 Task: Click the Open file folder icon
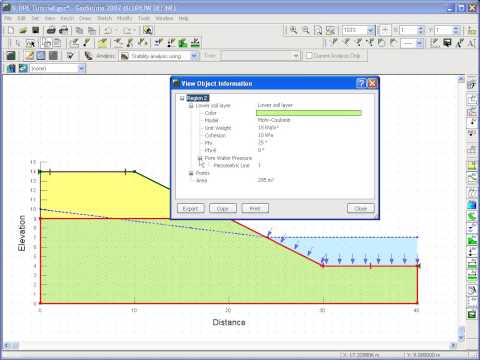(23, 30)
